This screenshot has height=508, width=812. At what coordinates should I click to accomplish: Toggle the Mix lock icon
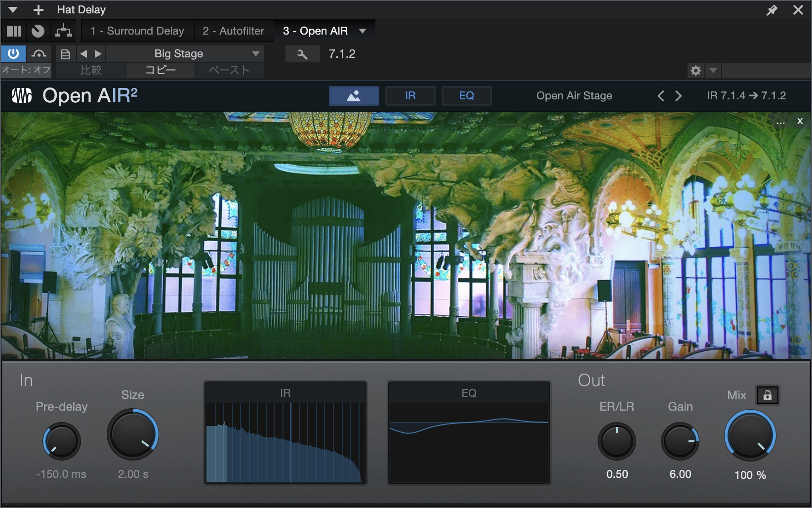coord(767,395)
